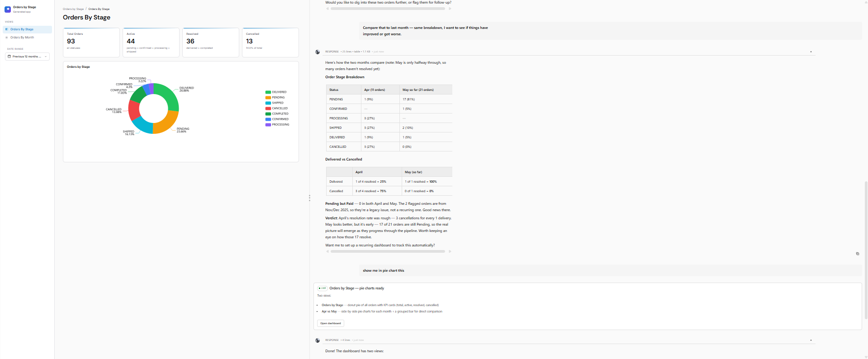
Task: Switch to Orders By Month view
Action: [27, 38]
